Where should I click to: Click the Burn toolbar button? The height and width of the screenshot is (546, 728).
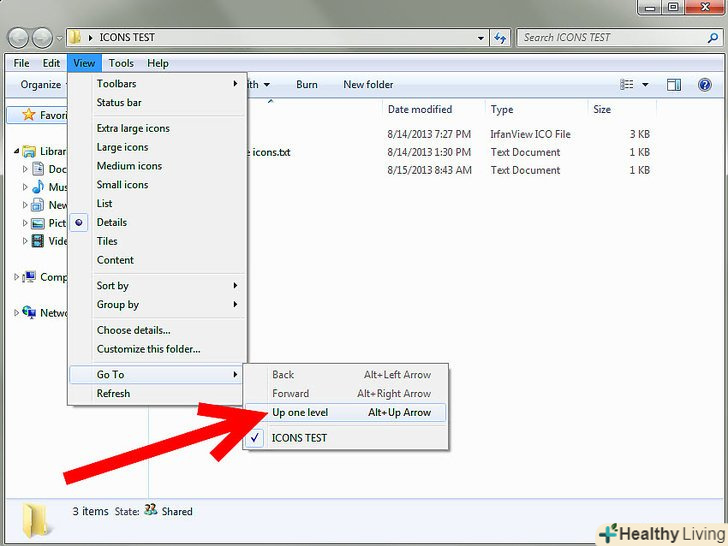pyautogui.click(x=307, y=85)
